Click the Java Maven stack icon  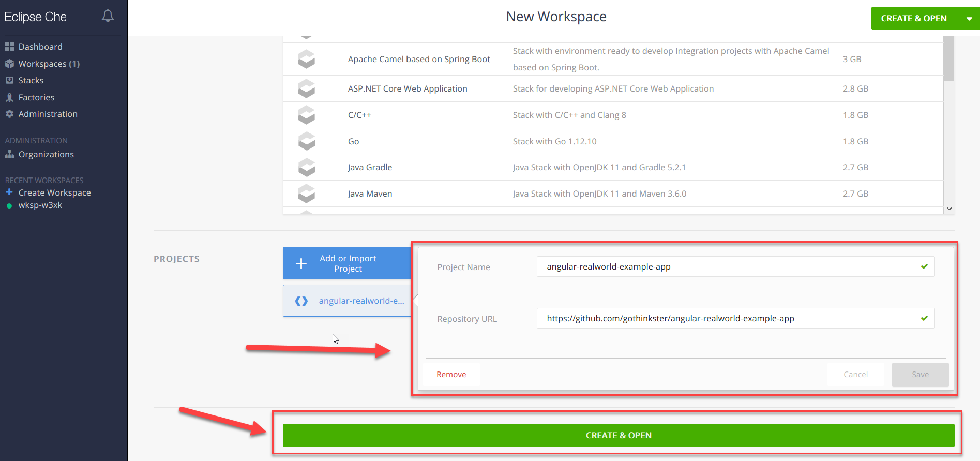(x=306, y=194)
